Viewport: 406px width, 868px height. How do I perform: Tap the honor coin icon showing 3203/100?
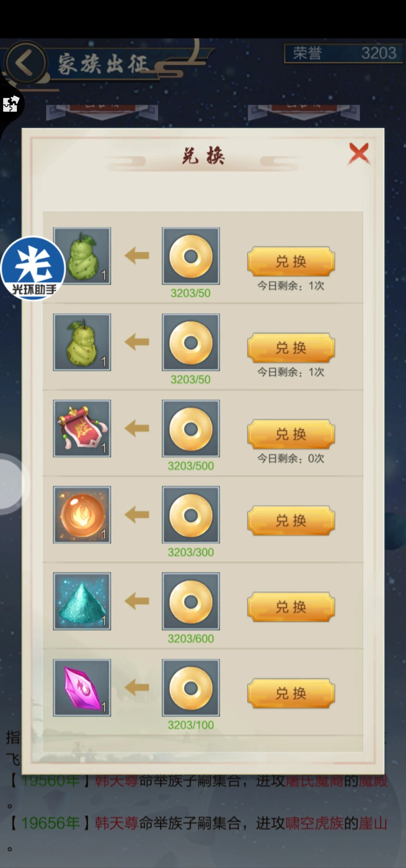[x=191, y=688]
